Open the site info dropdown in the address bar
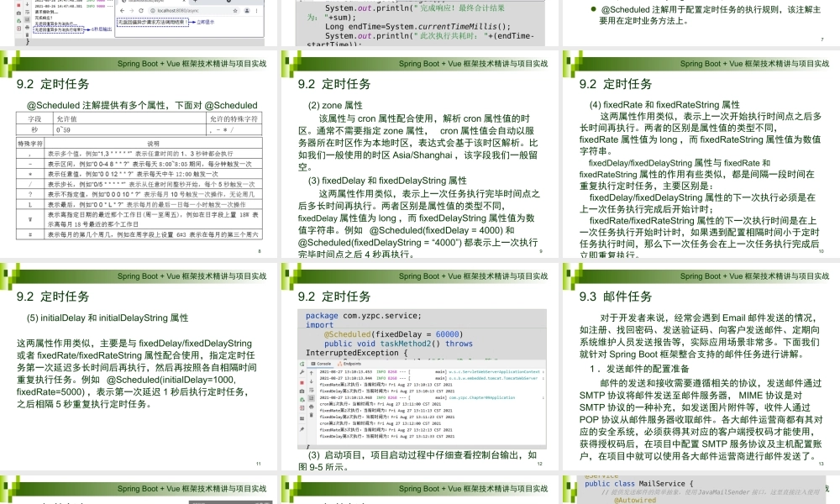840x504 pixels. [x=151, y=11]
